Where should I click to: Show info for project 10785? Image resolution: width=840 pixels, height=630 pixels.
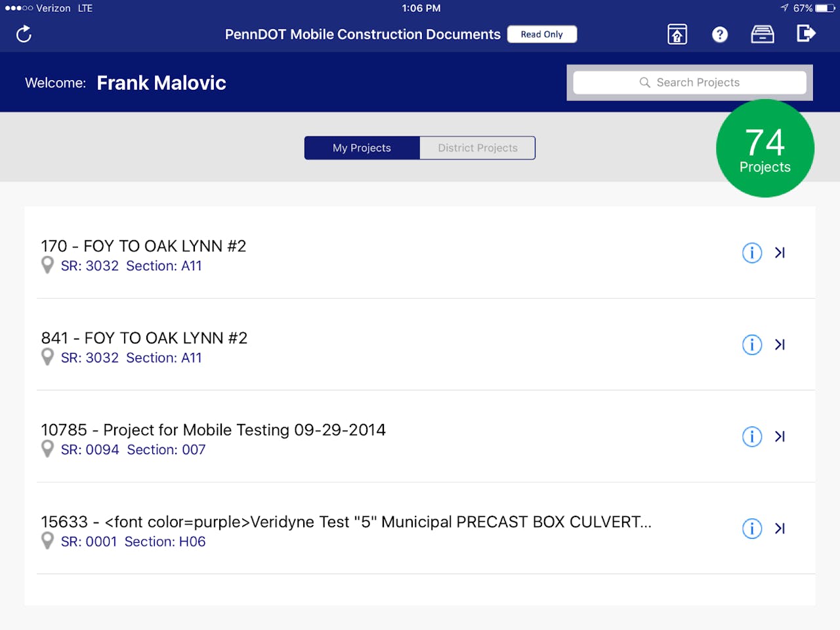(x=752, y=436)
